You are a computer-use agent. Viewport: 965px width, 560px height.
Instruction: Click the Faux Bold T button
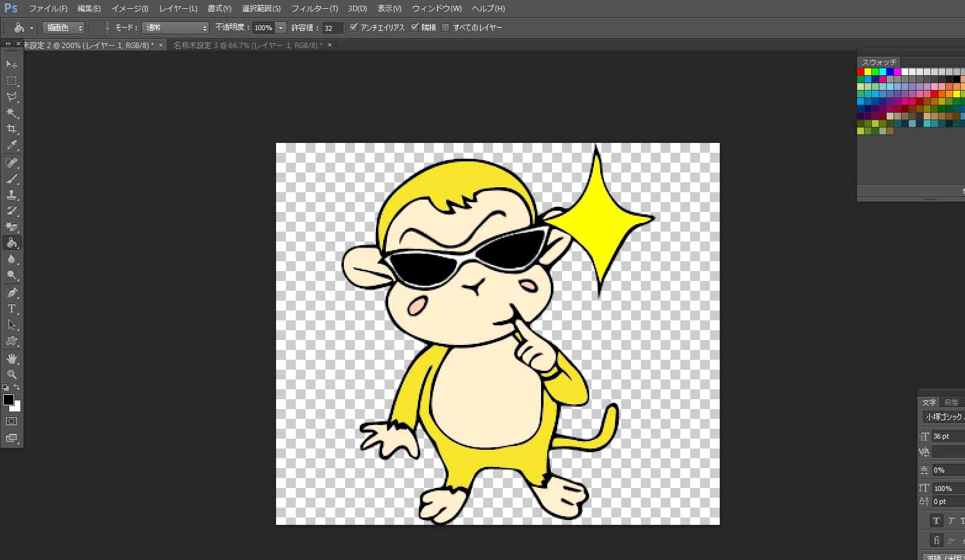point(936,521)
